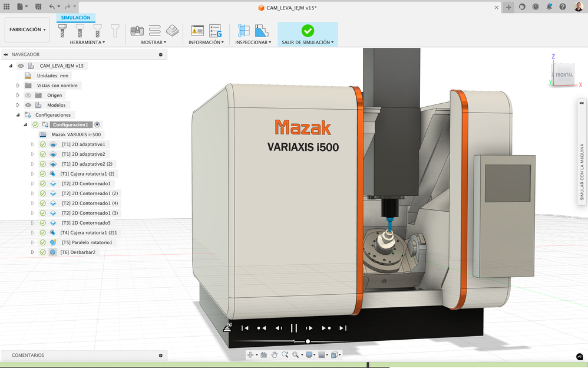
Task: Toggle visibility of the Origen folder
Action: click(x=28, y=96)
